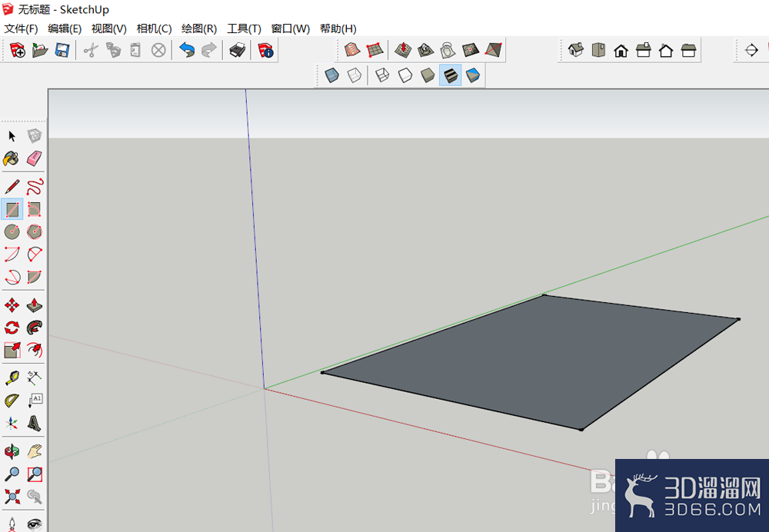Image resolution: width=769 pixels, height=532 pixels.
Task: Switch to the Back view
Action: [x=666, y=50]
